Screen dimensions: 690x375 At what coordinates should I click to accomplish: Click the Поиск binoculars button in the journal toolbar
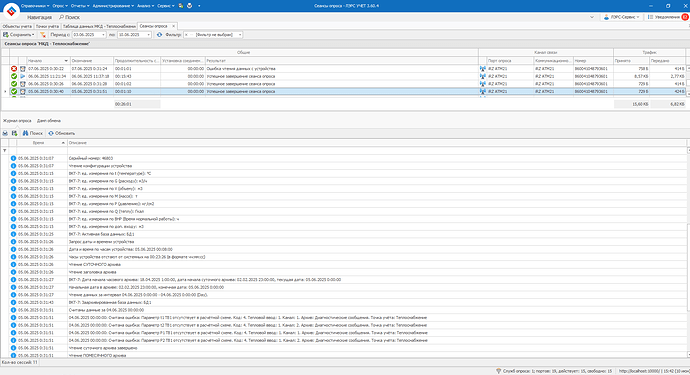(33, 133)
